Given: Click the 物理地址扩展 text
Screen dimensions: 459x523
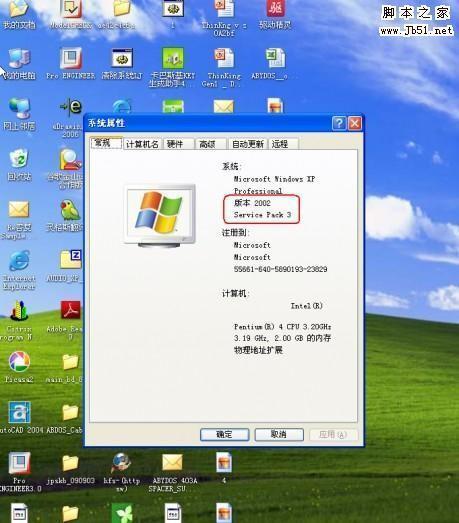Looking at the screenshot, I should click(258, 350).
